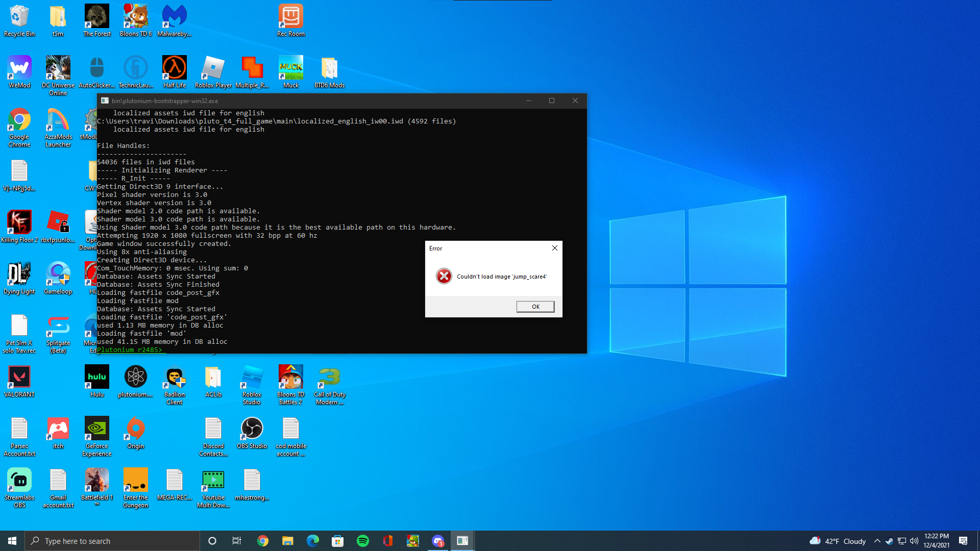
Task: Select the itch desktop shortcut
Action: tap(58, 433)
